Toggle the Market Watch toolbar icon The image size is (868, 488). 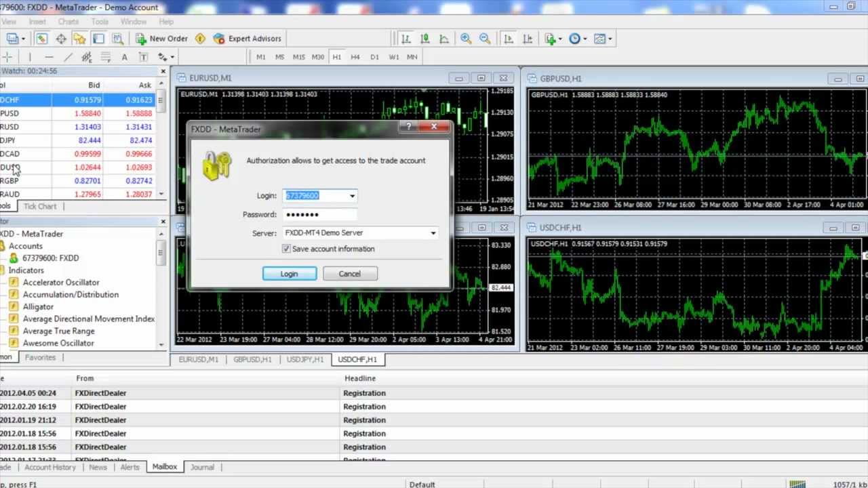(x=41, y=39)
